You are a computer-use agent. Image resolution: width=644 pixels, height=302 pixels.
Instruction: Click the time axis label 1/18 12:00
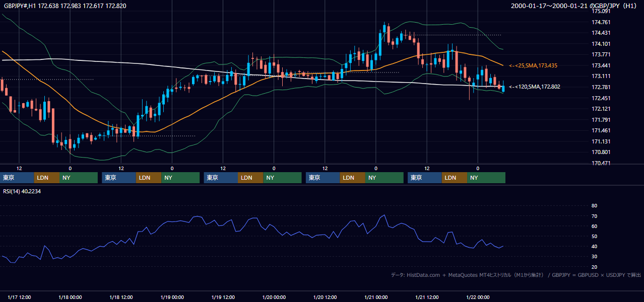coord(121,297)
